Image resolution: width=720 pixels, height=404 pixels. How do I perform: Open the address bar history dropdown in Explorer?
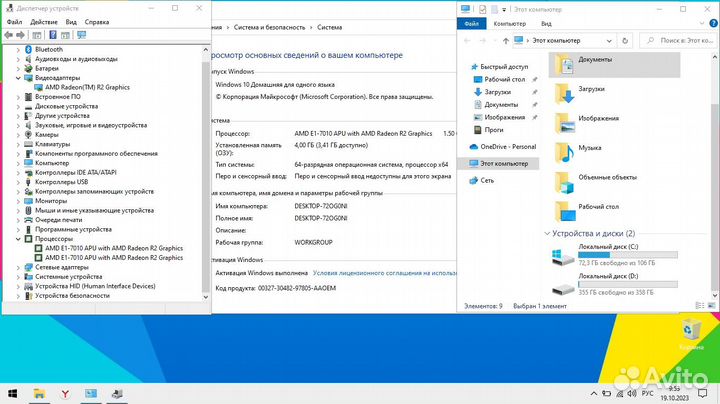tap(609, 41)
